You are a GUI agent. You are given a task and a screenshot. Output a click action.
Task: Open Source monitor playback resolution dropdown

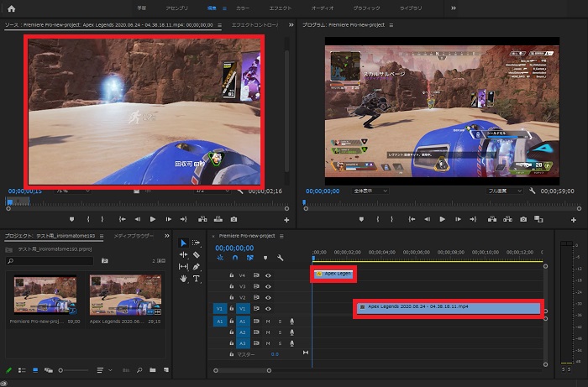click(213, 191)
